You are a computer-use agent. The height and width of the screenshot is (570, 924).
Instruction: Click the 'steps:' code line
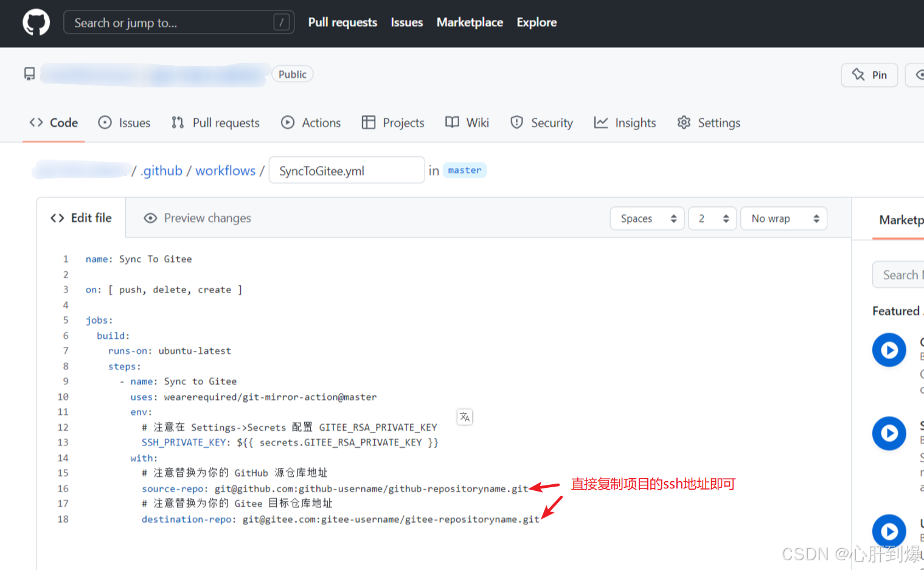(x=125, y=366)
